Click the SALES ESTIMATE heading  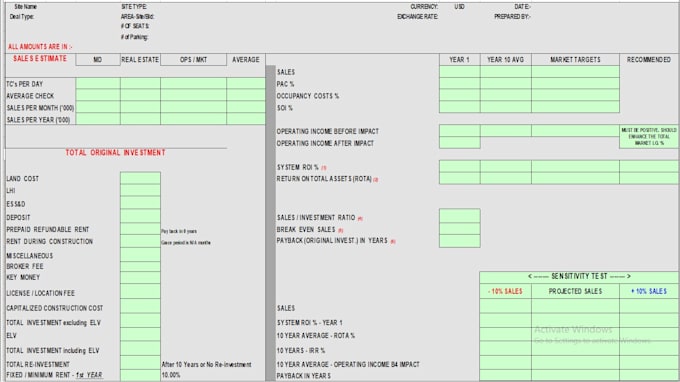click(40, 59)
